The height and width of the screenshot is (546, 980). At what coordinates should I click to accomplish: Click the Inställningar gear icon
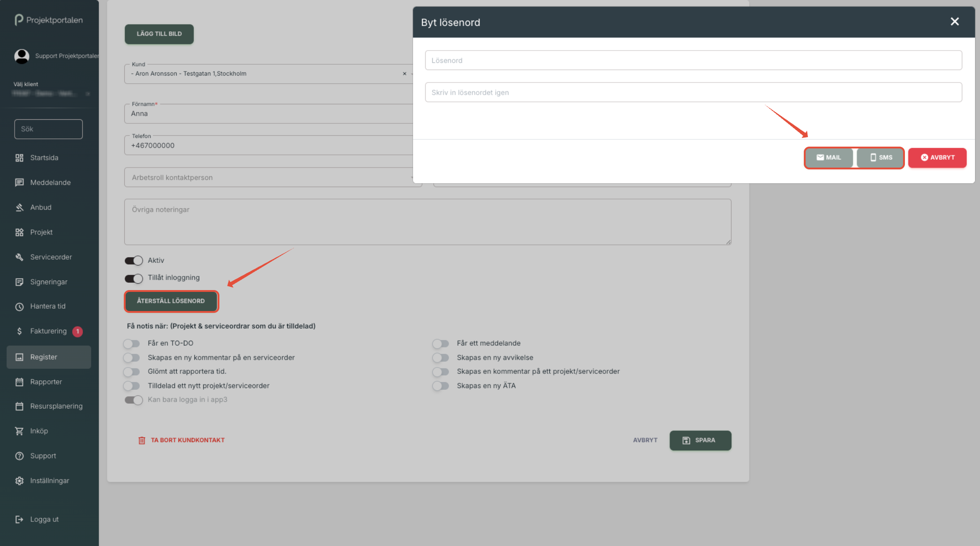pyautogui.click(x=19, y=481)
